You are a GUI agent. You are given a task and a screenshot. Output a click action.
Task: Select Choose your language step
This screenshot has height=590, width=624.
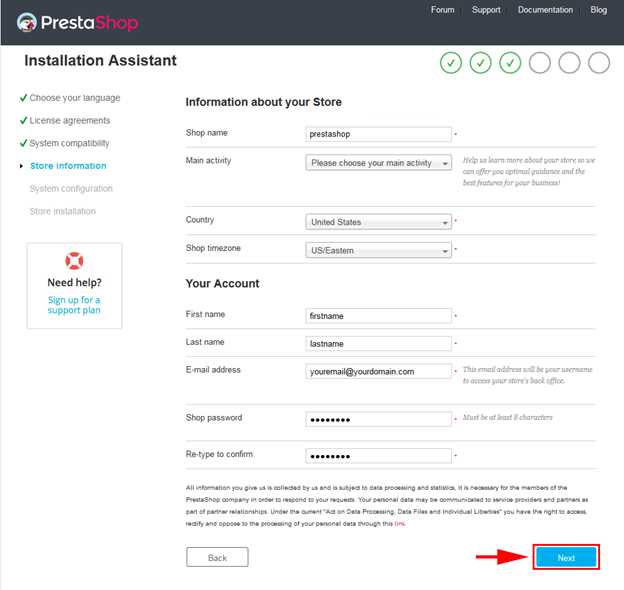[74, 98]
